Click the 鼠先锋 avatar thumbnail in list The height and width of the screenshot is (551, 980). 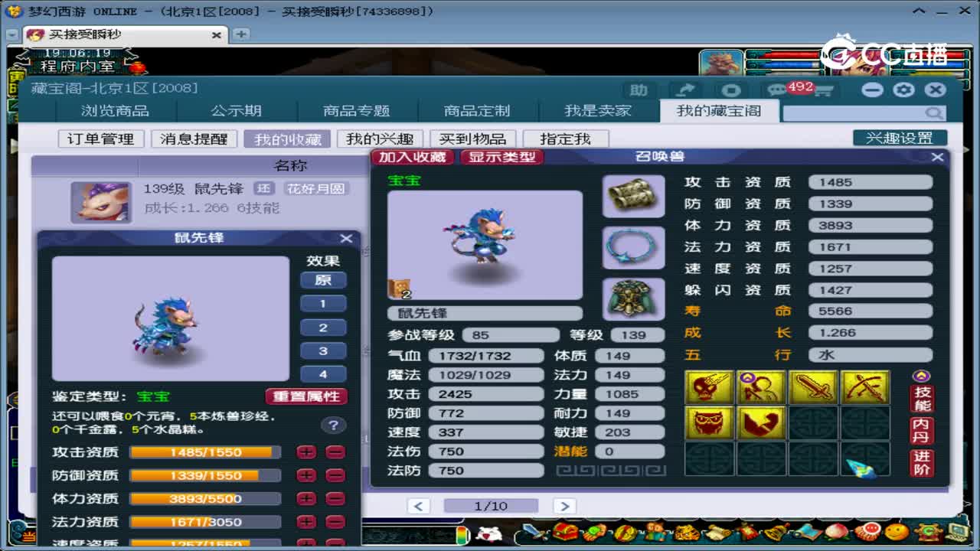coord(101,202)
